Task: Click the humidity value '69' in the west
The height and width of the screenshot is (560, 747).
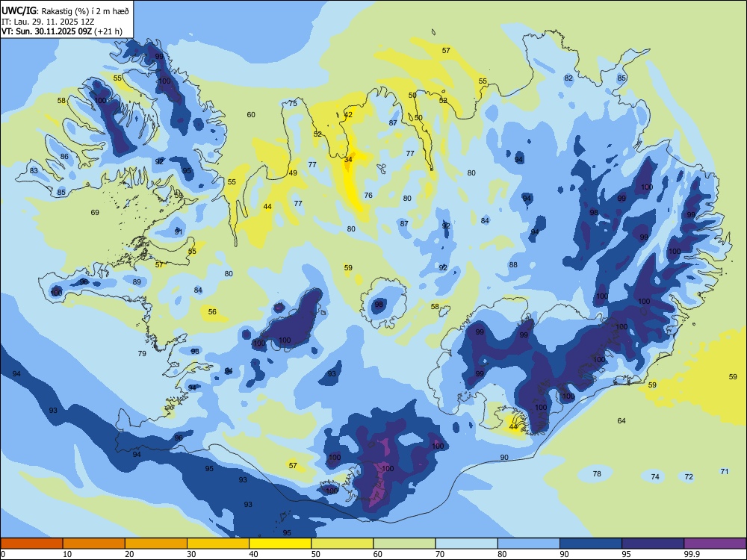Action: pyautogui.click(x=95, y=212)
